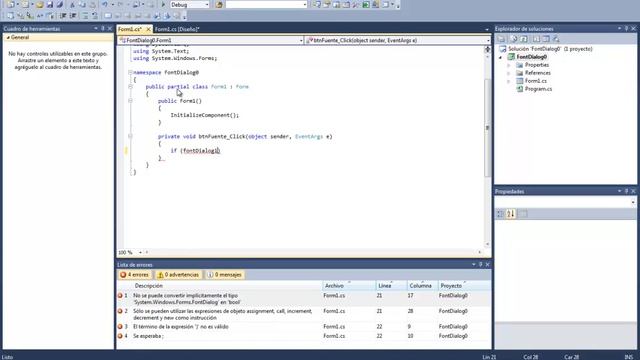Screen dimensions: 640x360
Task: Click the Alphabetical sort icon in Propiedades
Action: (511, 213)
